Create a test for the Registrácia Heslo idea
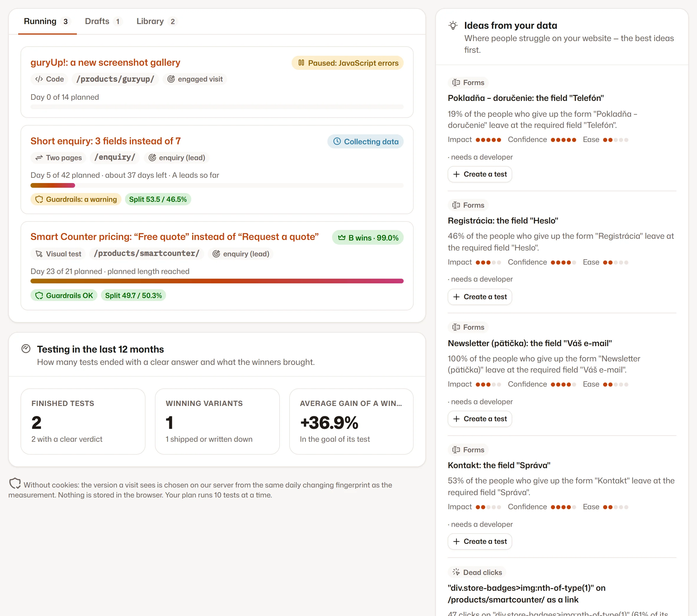This screenshot has height=616, width=697. pos(480,297)
